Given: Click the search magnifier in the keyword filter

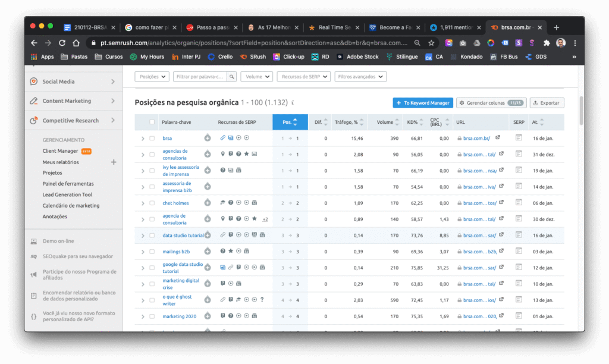Looking at the screenshot, I should 231,77.
